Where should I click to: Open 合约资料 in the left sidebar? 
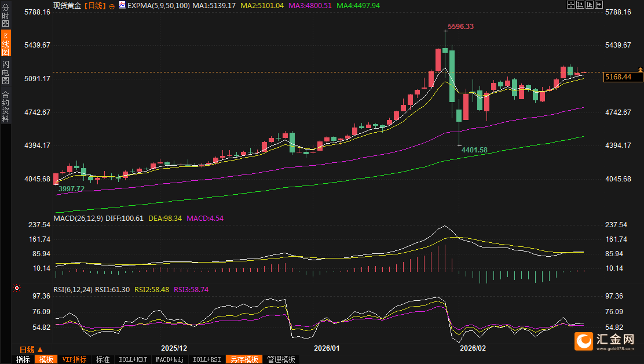(5, 107)
